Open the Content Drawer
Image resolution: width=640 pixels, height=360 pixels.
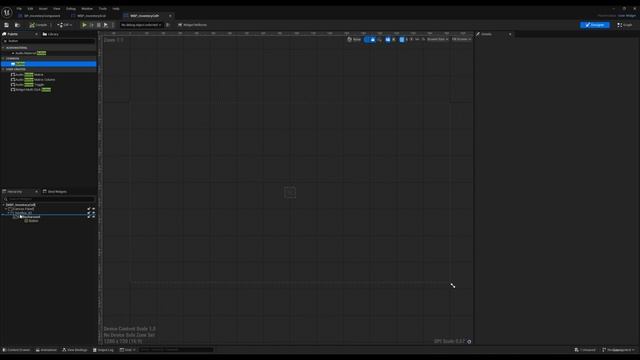click(16, 350)
